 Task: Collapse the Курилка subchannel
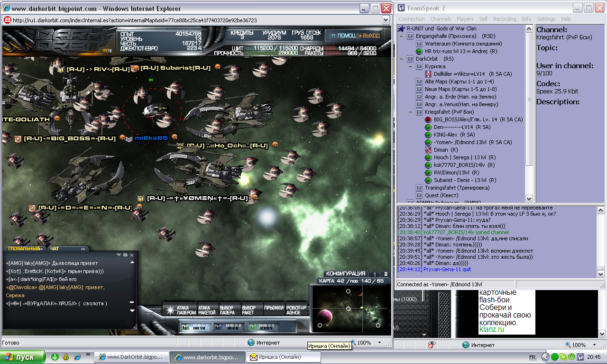tap(410, 66)
